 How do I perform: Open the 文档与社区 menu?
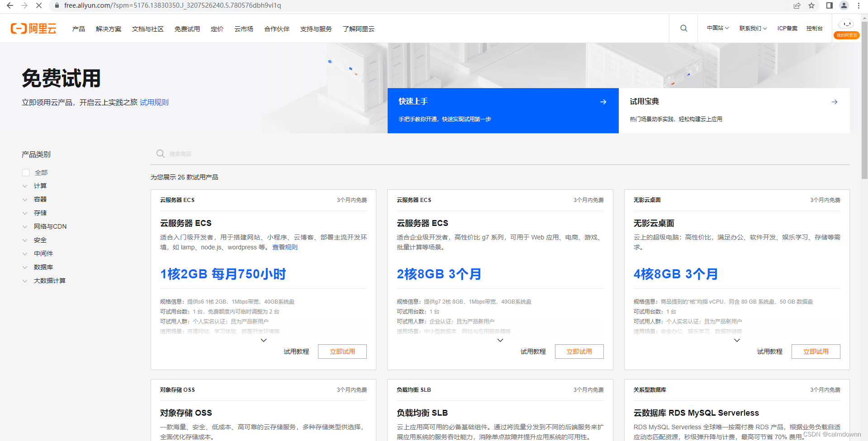coord(147,29)
